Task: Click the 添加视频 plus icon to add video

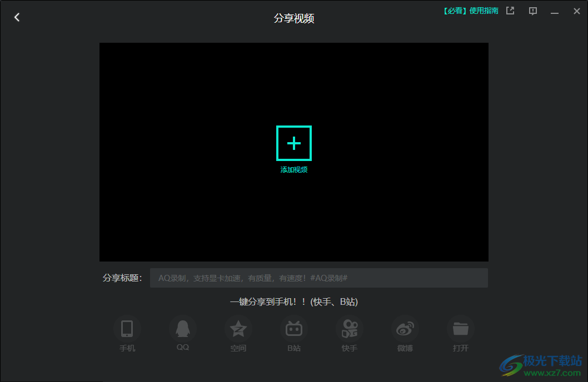Action: click(293, 143)
